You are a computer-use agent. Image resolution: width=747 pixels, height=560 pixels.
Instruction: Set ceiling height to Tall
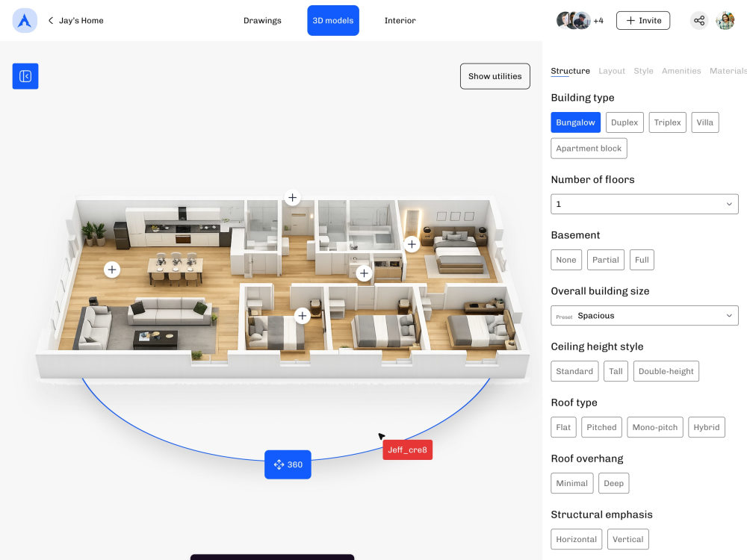click(616, 371)
